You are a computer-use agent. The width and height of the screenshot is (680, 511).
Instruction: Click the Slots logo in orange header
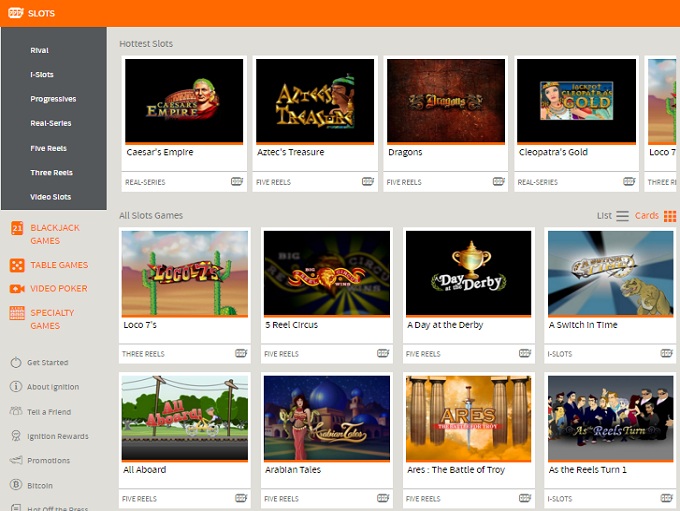pyautogui.click(x=29, y=13)
